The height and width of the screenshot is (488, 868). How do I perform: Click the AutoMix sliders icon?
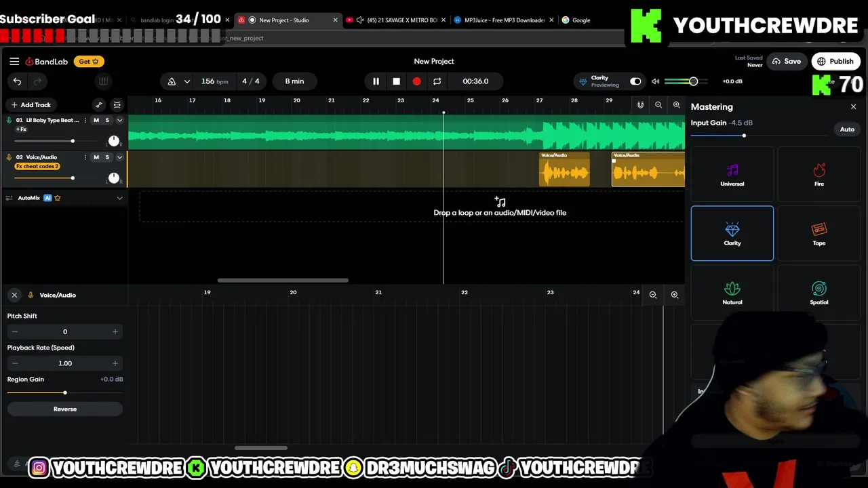click(x=9, y=198)
